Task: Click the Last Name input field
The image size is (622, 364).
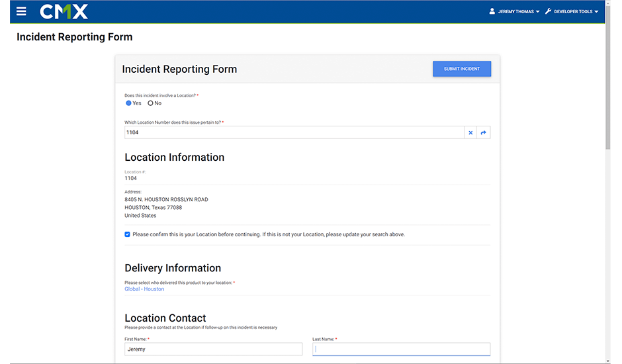Action: coord(402,349)
